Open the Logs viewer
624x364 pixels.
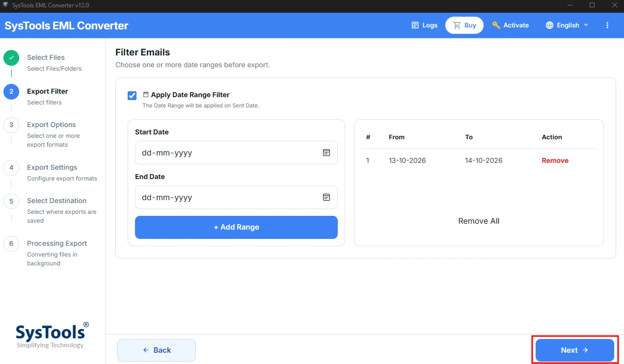[x=424, y=25]
